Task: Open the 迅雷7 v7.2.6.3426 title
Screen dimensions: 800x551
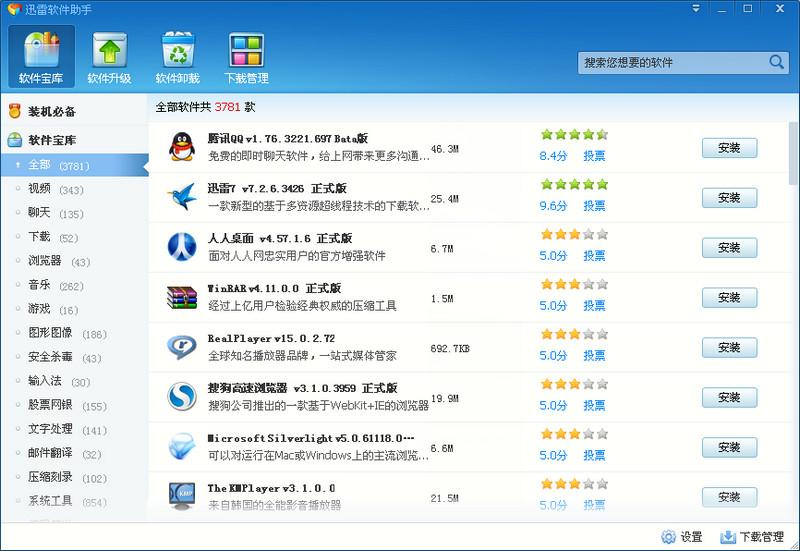Action: pyautogui.click(x=277, y=188)
